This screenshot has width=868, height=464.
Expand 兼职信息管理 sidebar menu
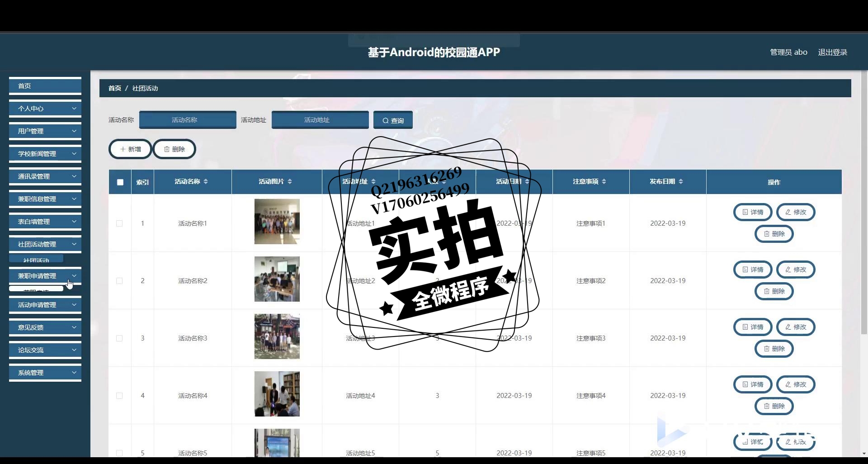(x=45, y=199)
